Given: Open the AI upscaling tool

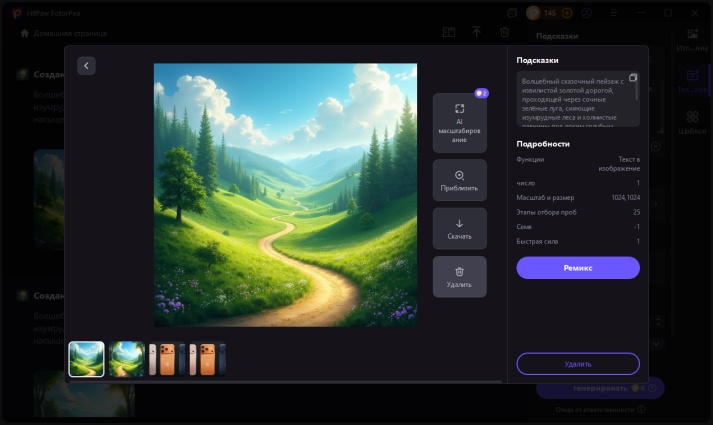Looking at the screenshot, I should 459,122.
